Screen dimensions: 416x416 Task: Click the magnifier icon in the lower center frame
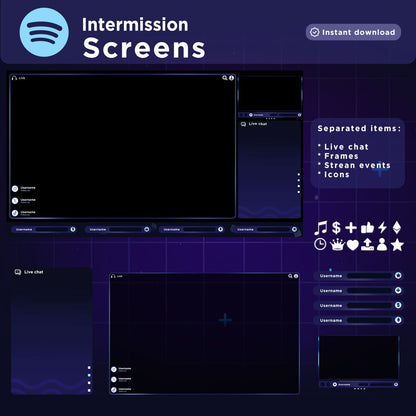pyautogui.click(x=290, y=276)
